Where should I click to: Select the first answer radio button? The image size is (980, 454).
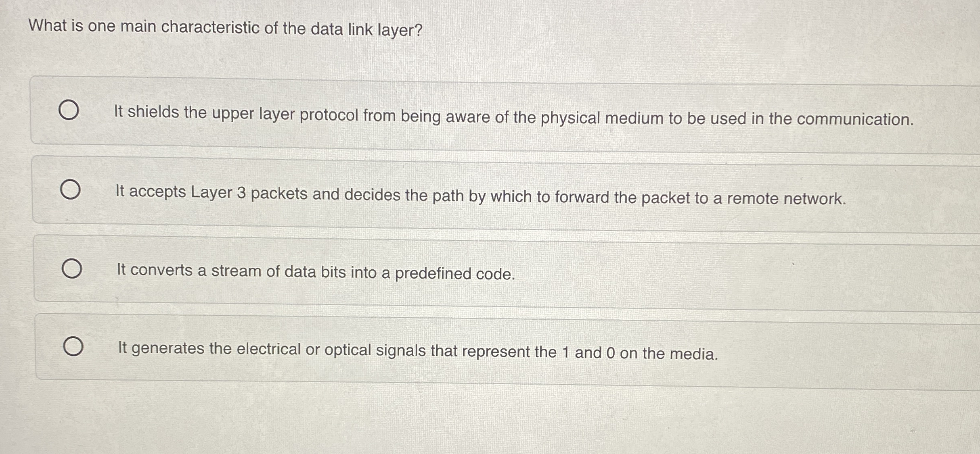pyautogui.click(x=70, y=109)
